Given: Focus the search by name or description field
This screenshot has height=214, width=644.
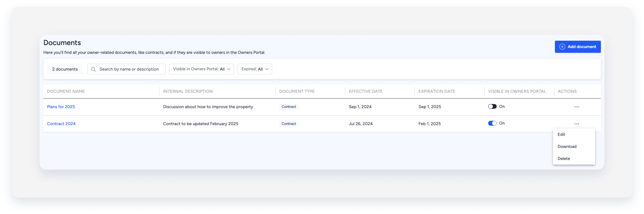Looking at the screenshot, I should coord(129,69).
